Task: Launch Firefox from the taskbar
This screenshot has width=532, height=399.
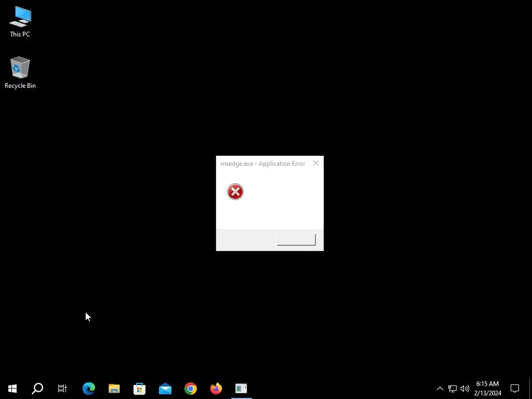Action: [x=216, y=388]
